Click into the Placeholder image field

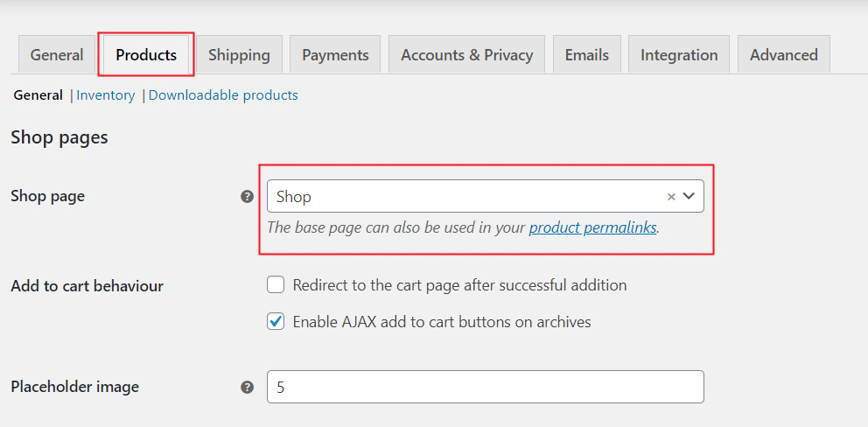pos(485,387)
